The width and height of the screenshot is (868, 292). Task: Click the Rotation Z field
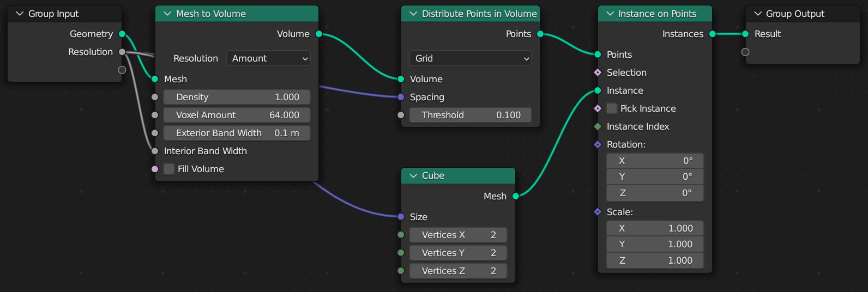[x=655, y=193]
